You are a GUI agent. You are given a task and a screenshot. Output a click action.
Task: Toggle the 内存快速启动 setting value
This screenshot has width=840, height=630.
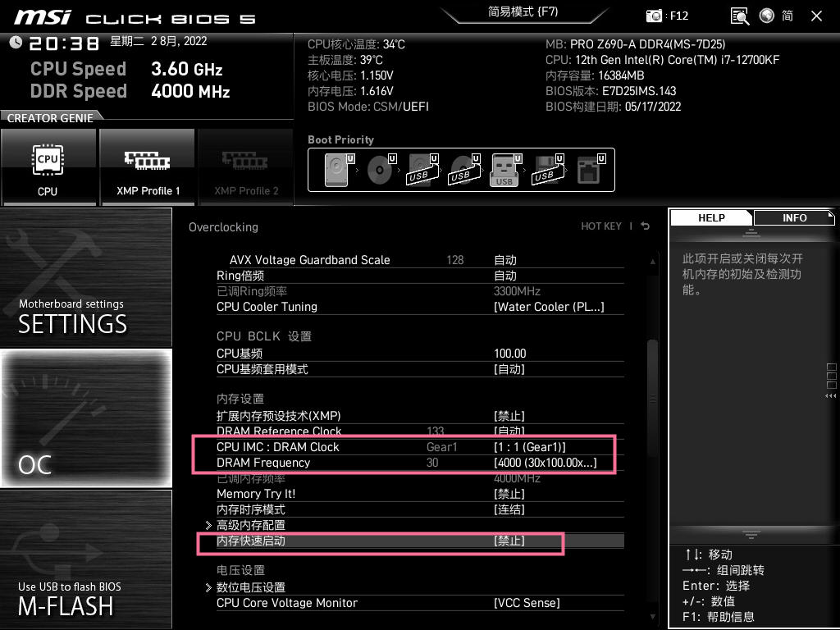509,541
